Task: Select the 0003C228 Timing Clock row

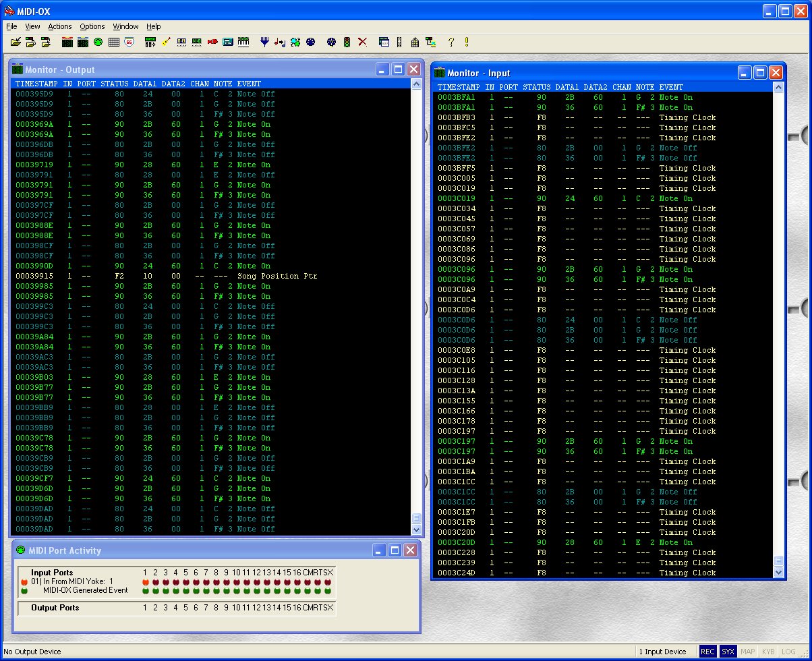Action: click(604, 552)
